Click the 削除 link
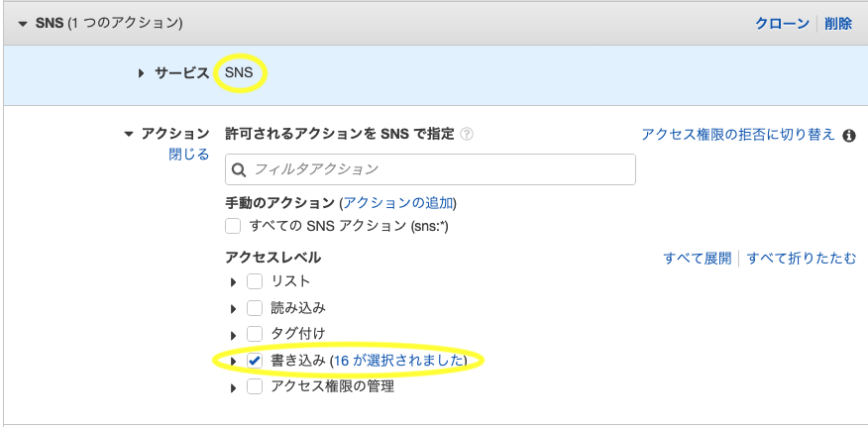The image size is (868, 427). (x=838, y=24)
